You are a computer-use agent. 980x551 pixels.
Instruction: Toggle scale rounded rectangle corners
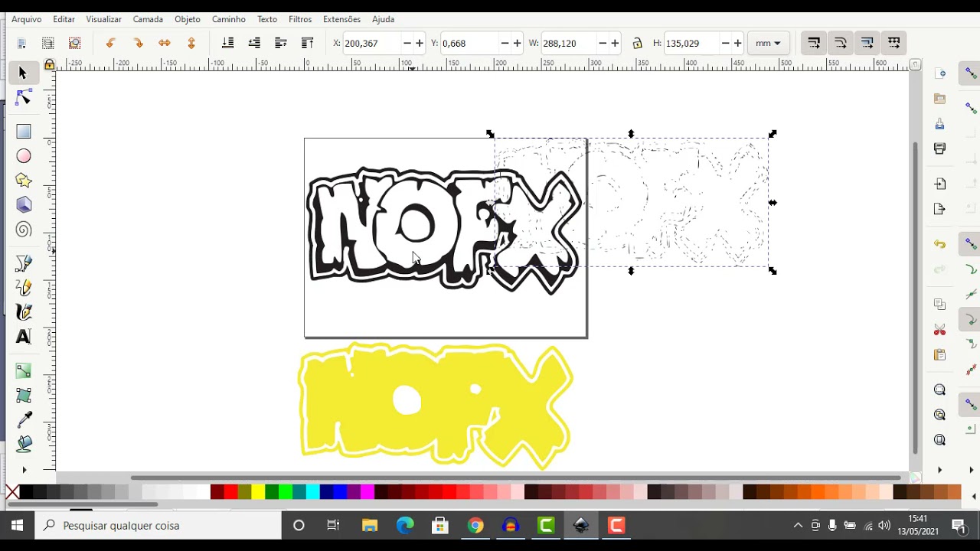pos(841,43)
